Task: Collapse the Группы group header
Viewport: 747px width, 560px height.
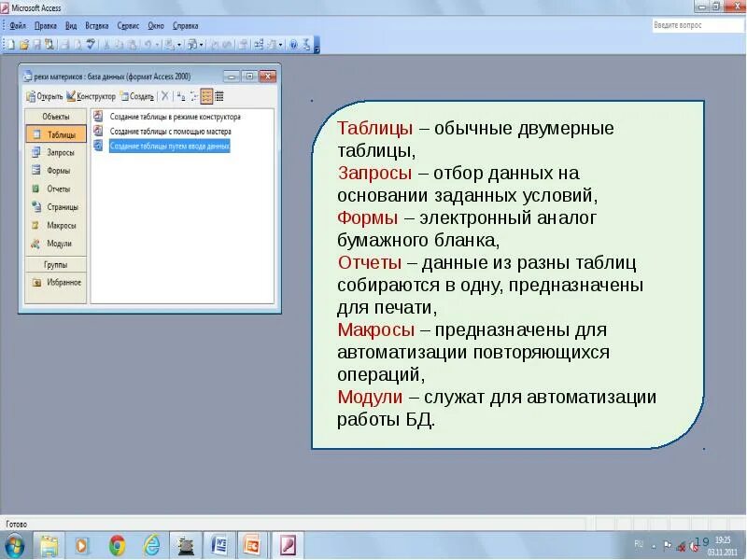Action: click(x=56, y=264)
